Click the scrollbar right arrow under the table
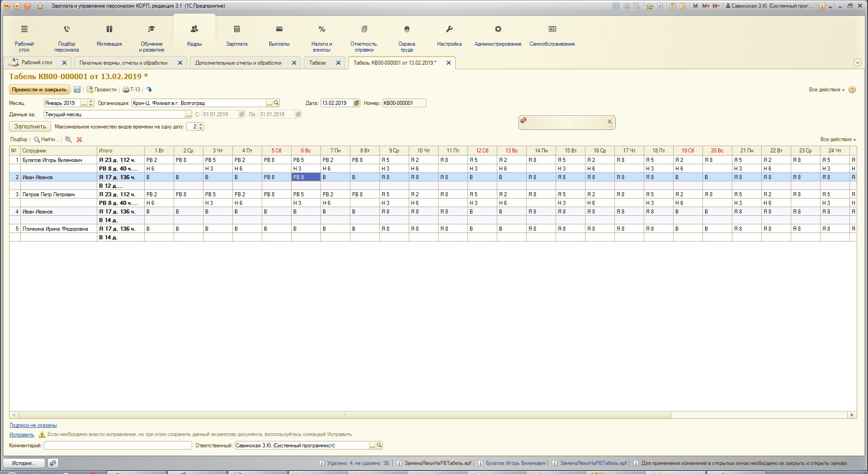 pos(852,415)
